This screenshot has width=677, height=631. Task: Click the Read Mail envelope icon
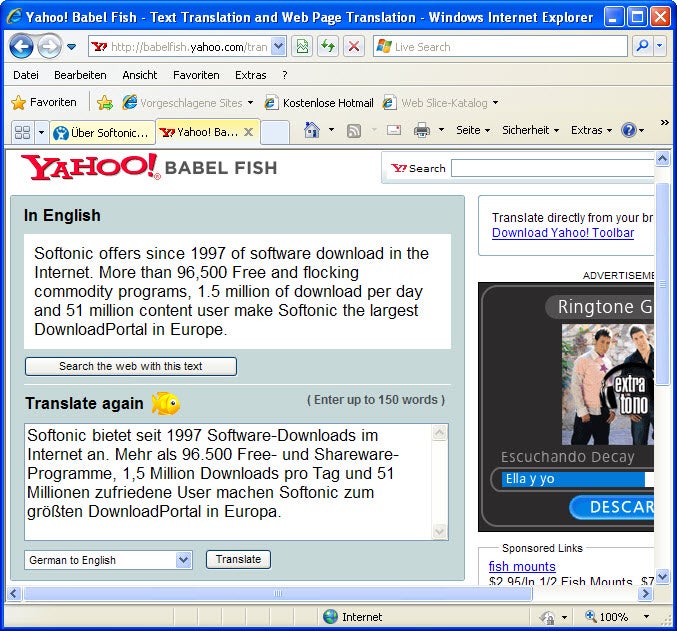click(394, 130)
